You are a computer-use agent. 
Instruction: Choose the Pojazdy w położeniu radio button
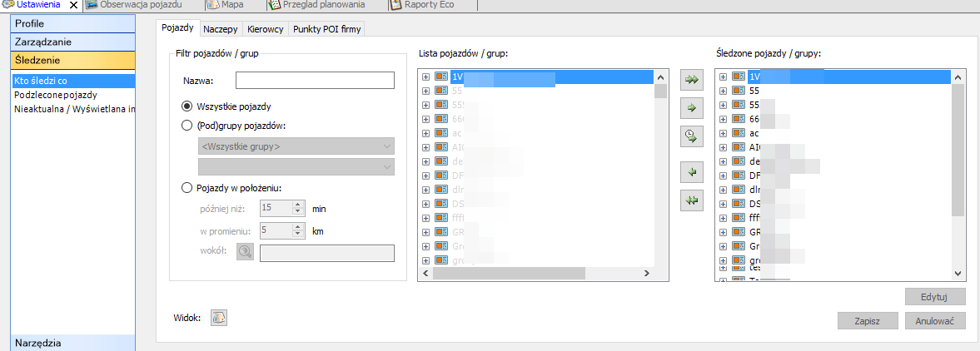[x=187, y=187]
